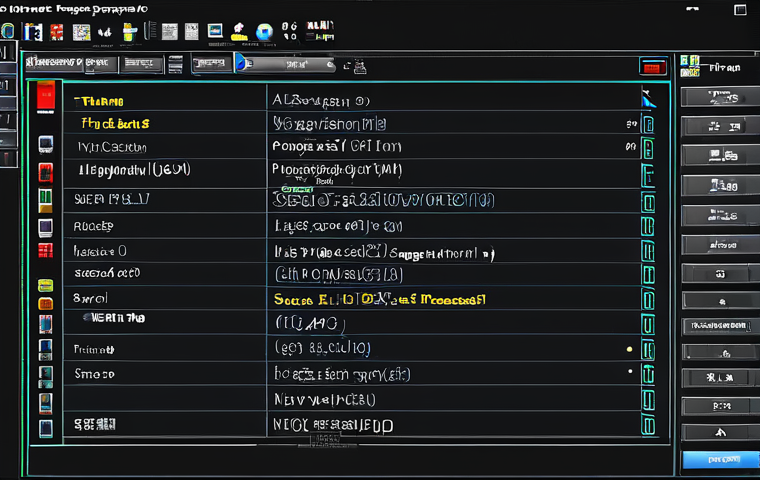This screenshot has width=760, height=480.
Task: Click the red button at the right of the second toolbar
Action: 652,67
